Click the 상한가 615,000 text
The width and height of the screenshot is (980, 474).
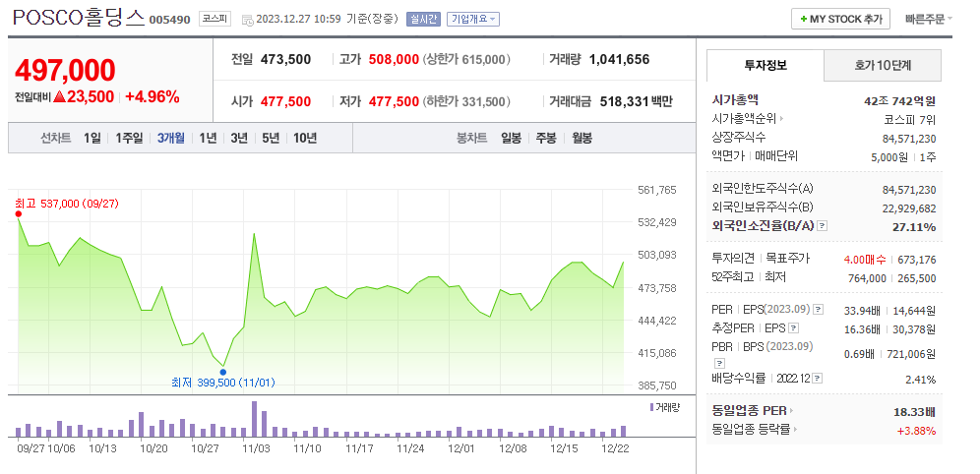pyautogui.click(x=466, y=60)
